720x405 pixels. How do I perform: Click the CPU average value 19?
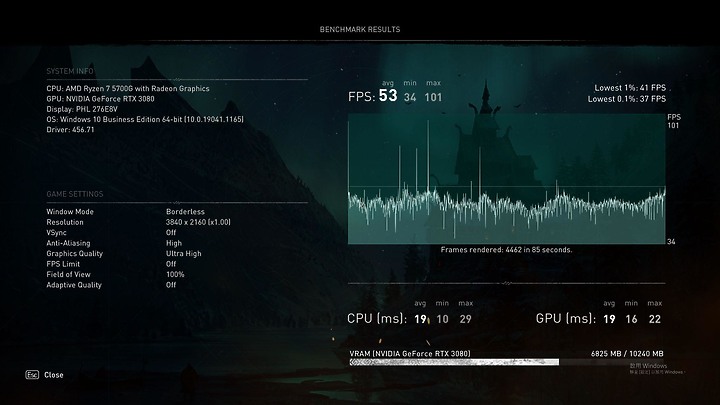coord(420,319)
